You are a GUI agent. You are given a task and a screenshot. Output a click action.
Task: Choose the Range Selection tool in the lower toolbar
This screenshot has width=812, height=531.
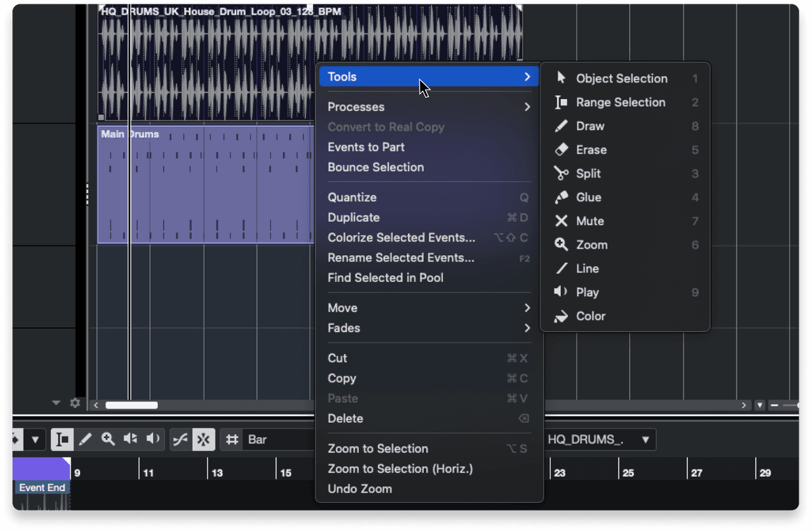tap(62, 439)
